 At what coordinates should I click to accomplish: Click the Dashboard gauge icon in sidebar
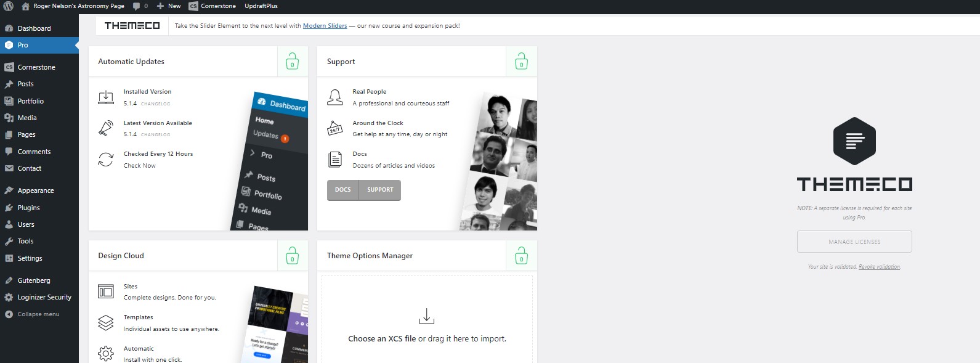[9, 28]
